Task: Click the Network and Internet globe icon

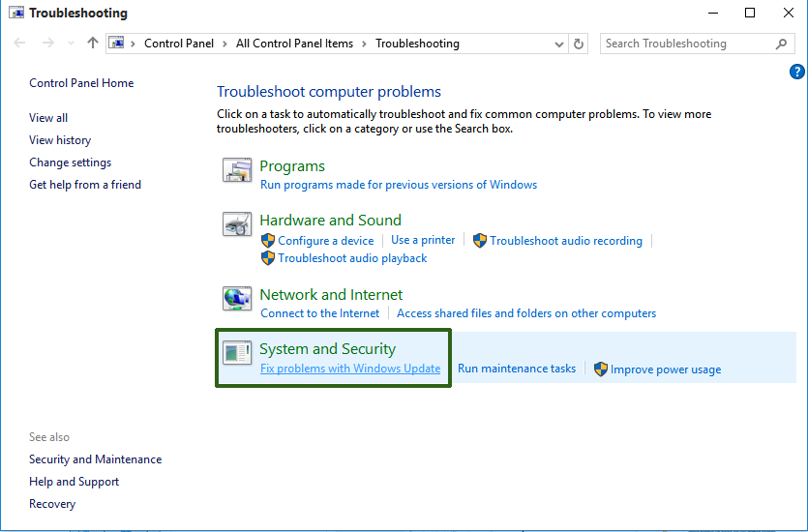Action: 237,299
